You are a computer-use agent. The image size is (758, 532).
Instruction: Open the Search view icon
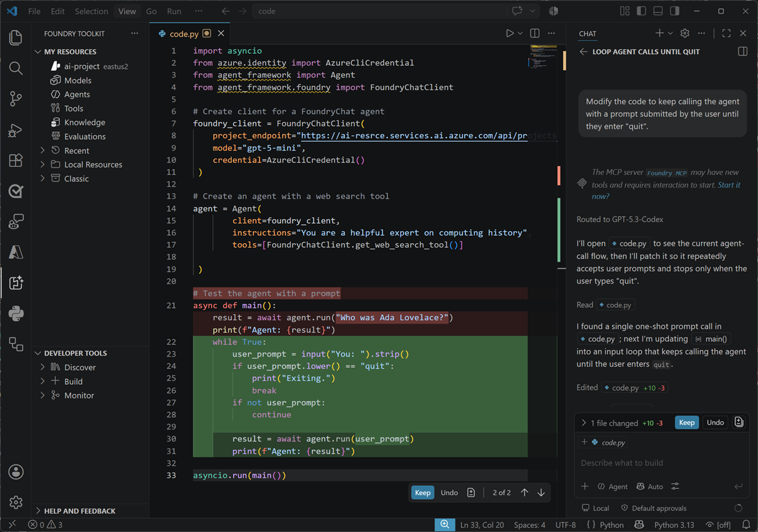[16, 68]
